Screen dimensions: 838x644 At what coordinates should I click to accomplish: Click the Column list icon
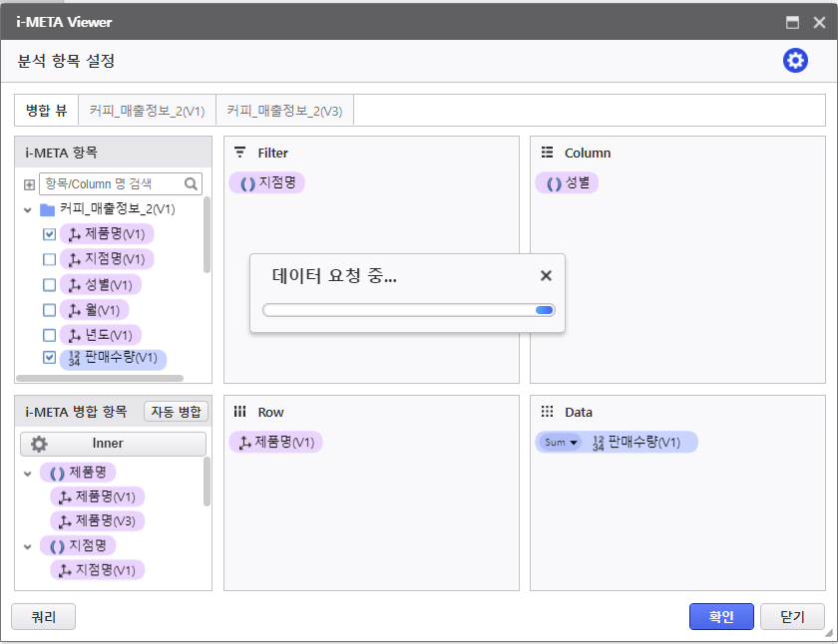point(547,153)
